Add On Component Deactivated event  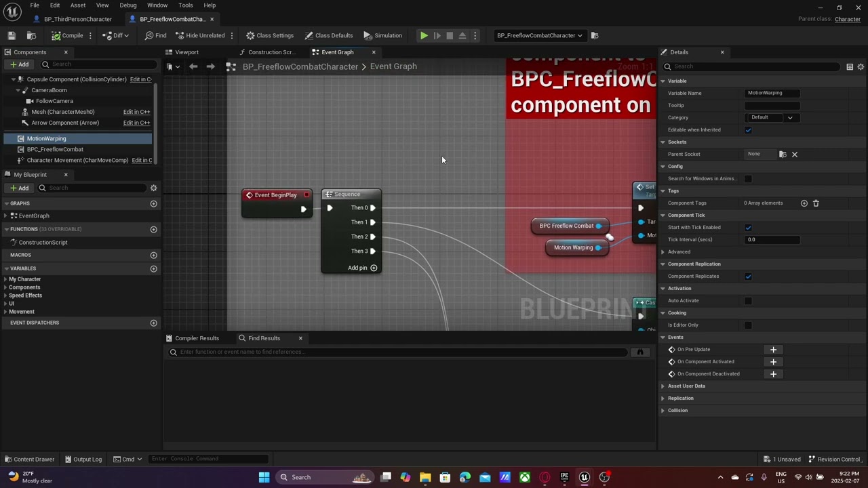[x=773, y=374]
